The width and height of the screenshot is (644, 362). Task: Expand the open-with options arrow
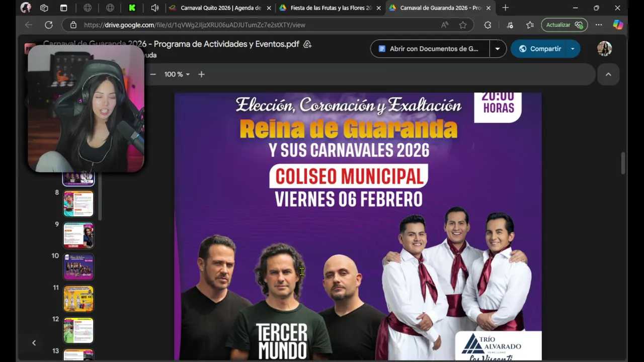pos(498,49)
